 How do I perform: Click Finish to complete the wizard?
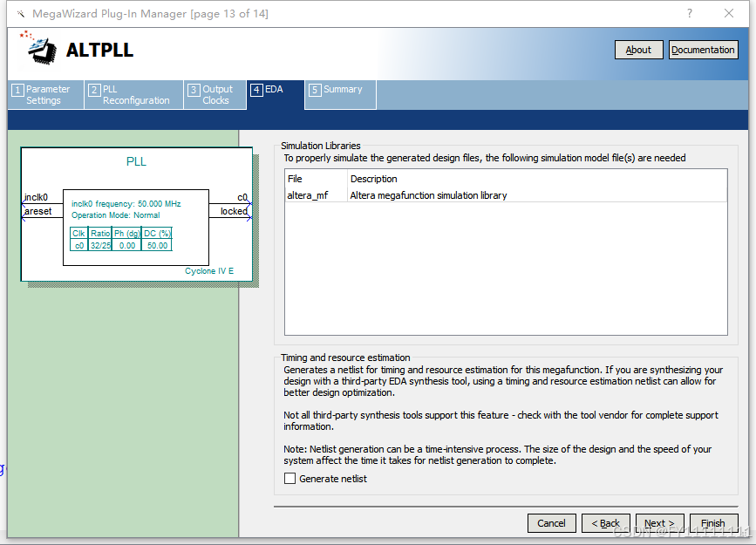click(x=713, y=523)
